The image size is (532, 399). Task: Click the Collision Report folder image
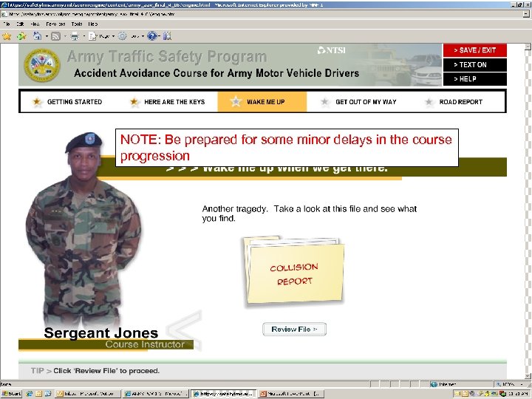click(294, 271)
